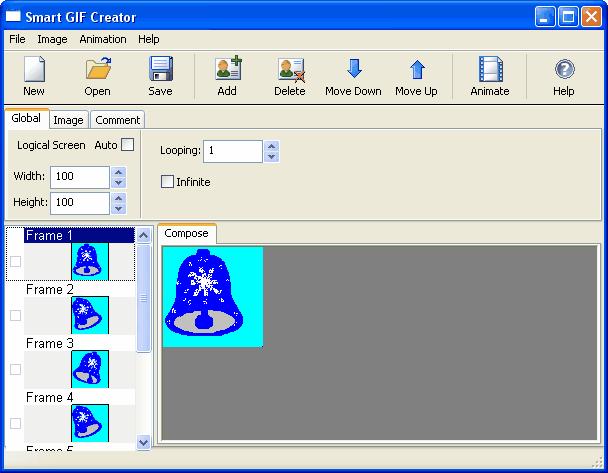The width and height of the screenshot is (608, 473).
Task: Click the Height input field
Action: point(80,203)
